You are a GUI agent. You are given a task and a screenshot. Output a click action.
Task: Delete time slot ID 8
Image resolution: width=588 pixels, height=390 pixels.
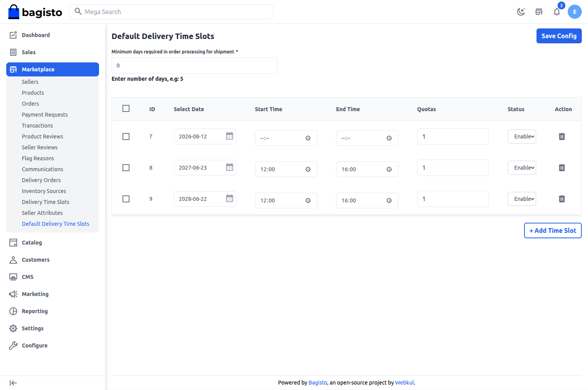pyautogui.click(x=562, y=168)
